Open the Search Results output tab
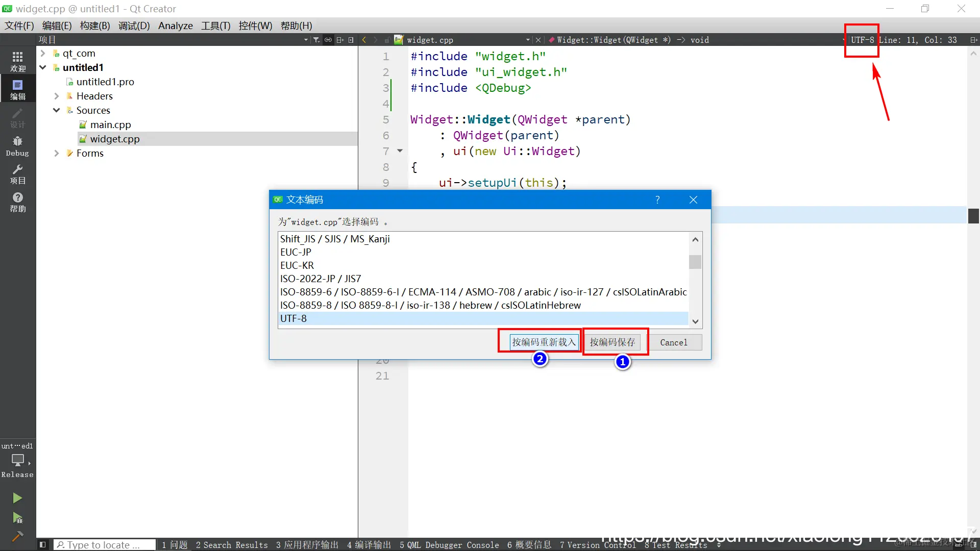This screenshot has height=551, width=980. coord(232,545)
